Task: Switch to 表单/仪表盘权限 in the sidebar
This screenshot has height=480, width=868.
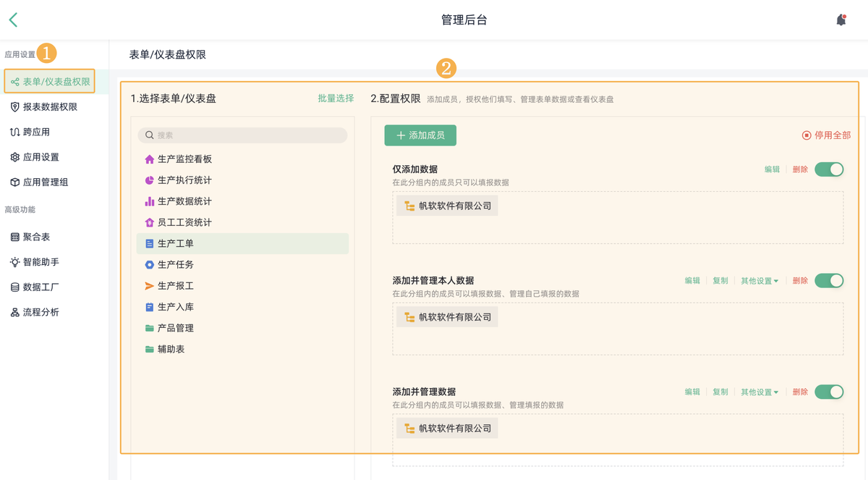Action: 49,81
